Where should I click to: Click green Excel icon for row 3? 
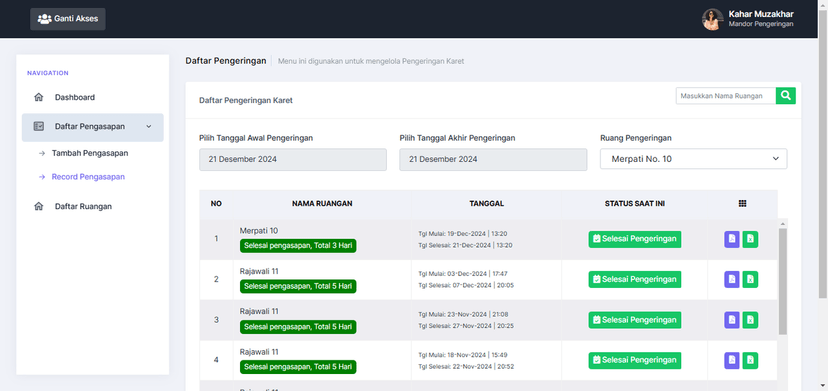tap(750, 320)
